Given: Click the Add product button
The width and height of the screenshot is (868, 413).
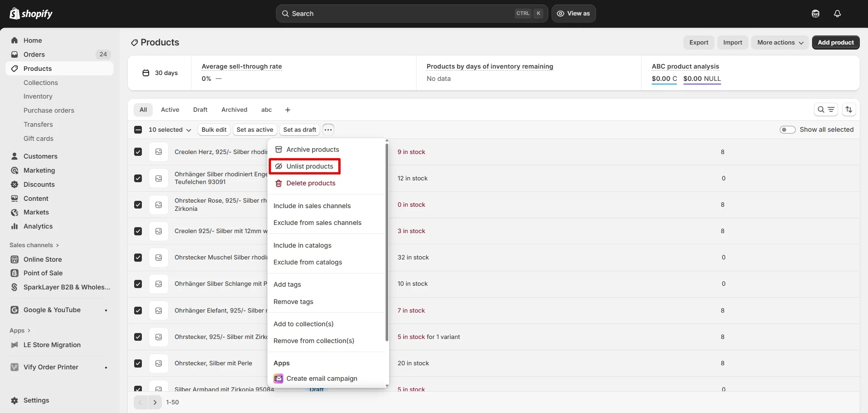Looking at the screenshot, I should point(836,42).
